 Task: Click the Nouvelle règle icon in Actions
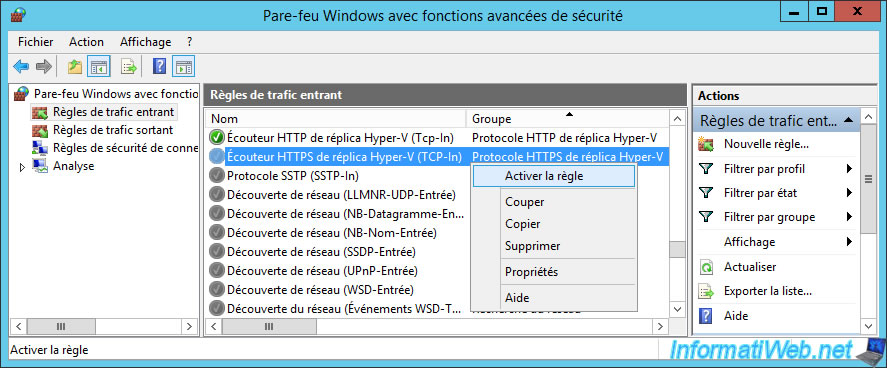[x=706, y=144]
